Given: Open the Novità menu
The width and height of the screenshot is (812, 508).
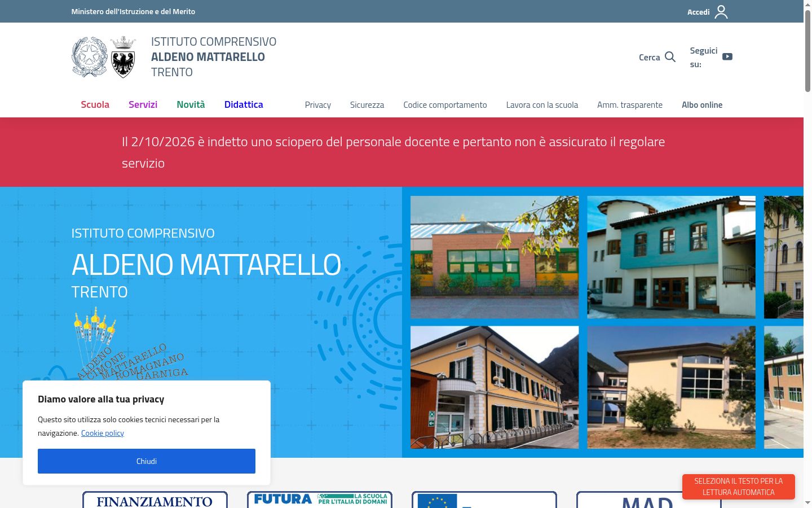Looking at the screenshot, I should pyautogui.click(x=191, y=104).
